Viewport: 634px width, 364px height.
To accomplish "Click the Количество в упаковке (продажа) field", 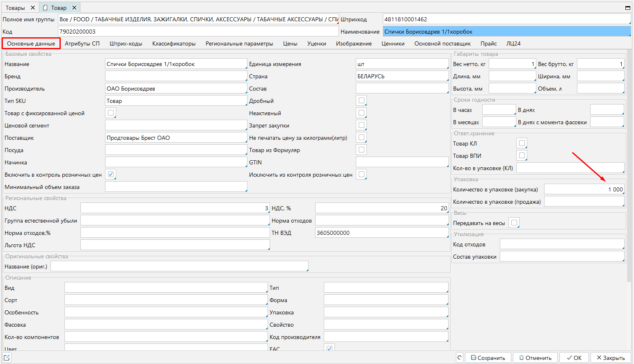I will [584, 202].
